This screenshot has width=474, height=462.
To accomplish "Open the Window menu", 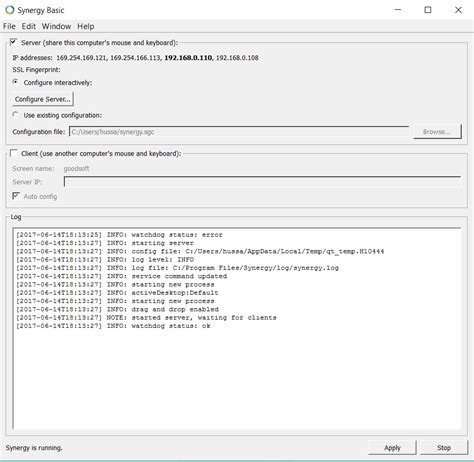I will [56, 26].
